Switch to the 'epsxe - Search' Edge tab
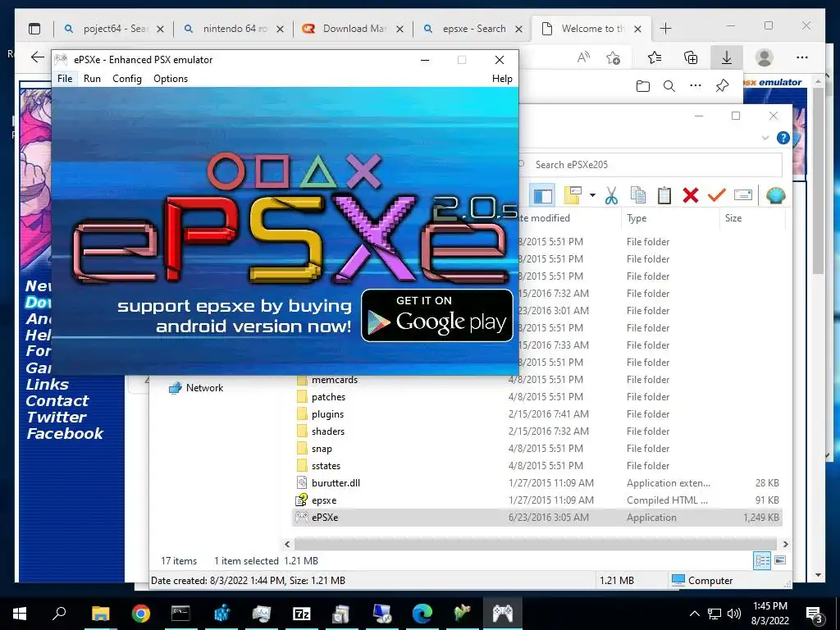 (x=472, y=29)
